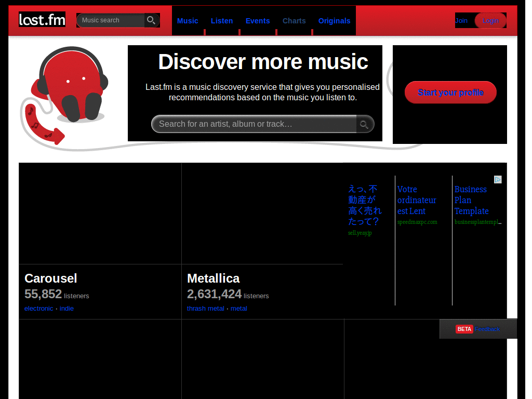Image resolution: width=532 pixels, height=399 pixels.
Task: Open the Events menu
Action: 258,21
